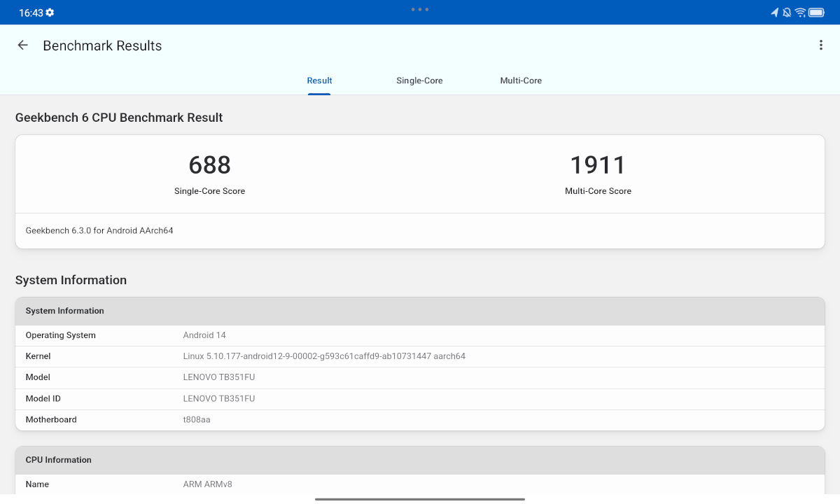Tap the Android 14 value
The image size is (840, 504).
[204, 335]
